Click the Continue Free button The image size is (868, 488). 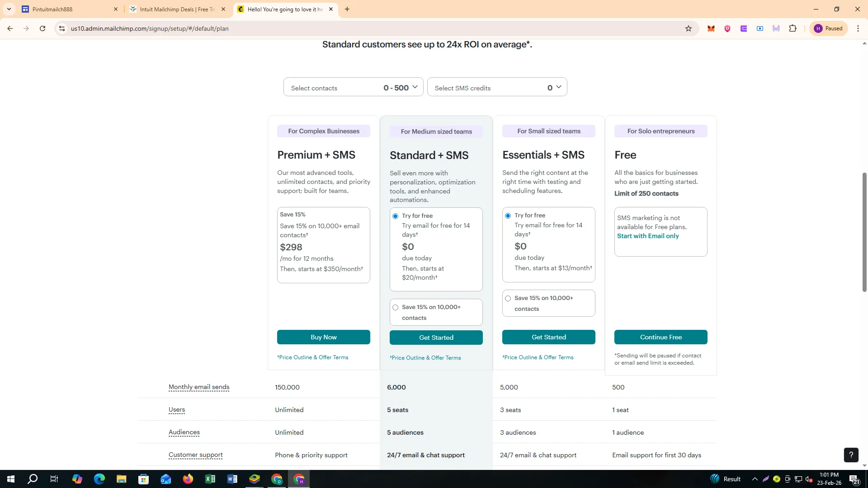(661, 337)
